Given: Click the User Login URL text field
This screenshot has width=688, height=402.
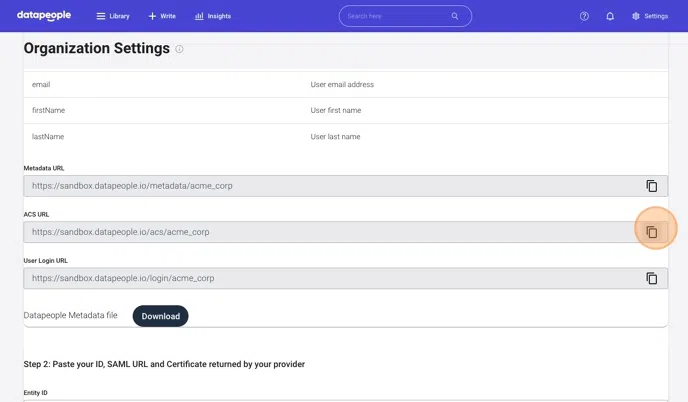Looking at the screenshot, I should point(330,278).
